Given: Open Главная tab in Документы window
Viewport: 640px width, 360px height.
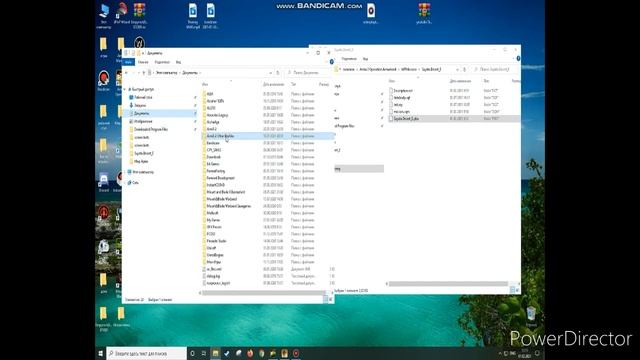Looking at the screenshot, I should (x=143, y=62).
